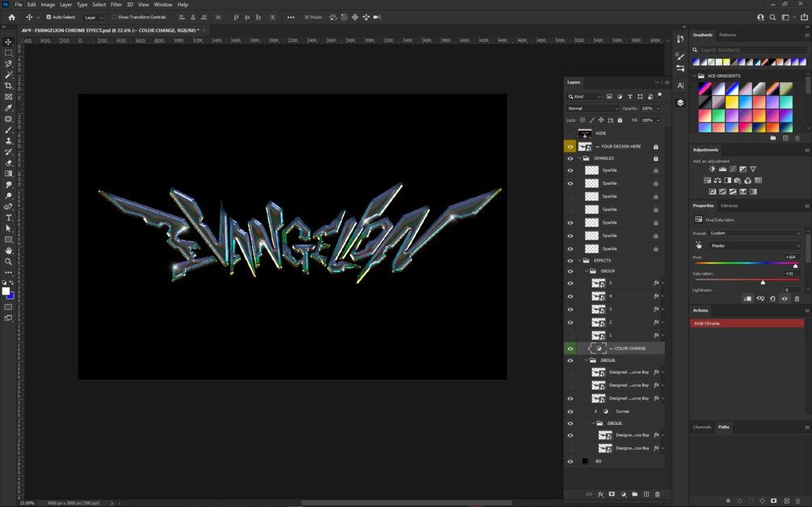Delete adjustment layer from Properties panel
The height and width of the screenshot is (507, 812).
click(x=797, y=299)
